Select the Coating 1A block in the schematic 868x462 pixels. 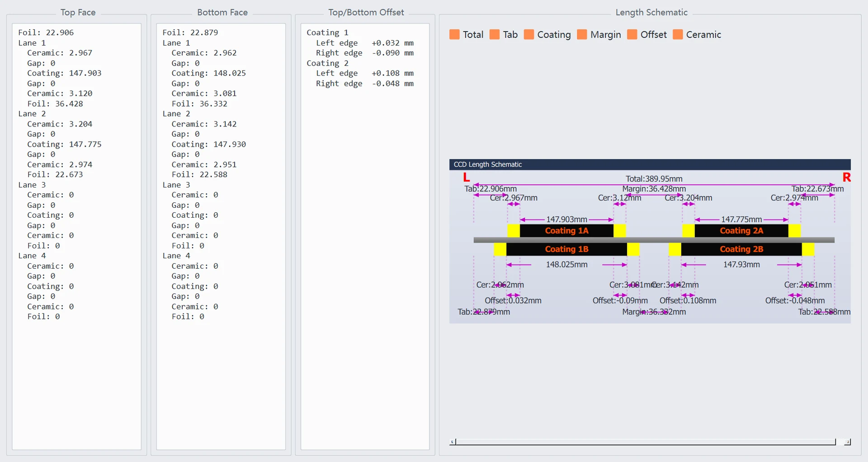click(x=566, y=231)
